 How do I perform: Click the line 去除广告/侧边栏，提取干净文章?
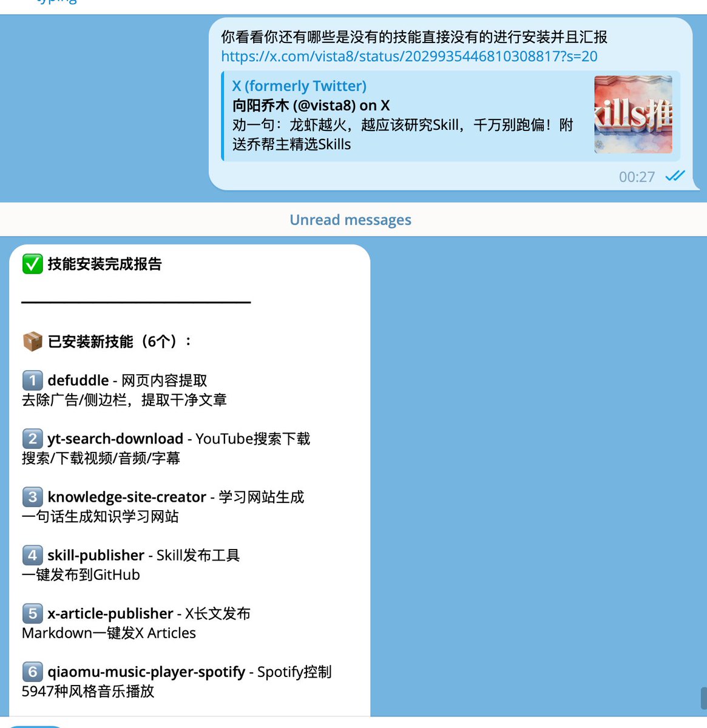coord(124,400)
